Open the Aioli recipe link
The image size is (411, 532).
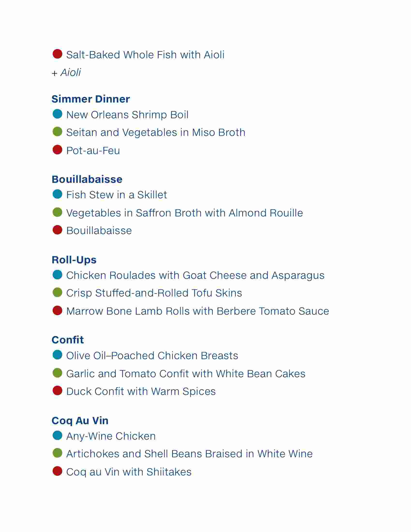[x=71, y=72]
